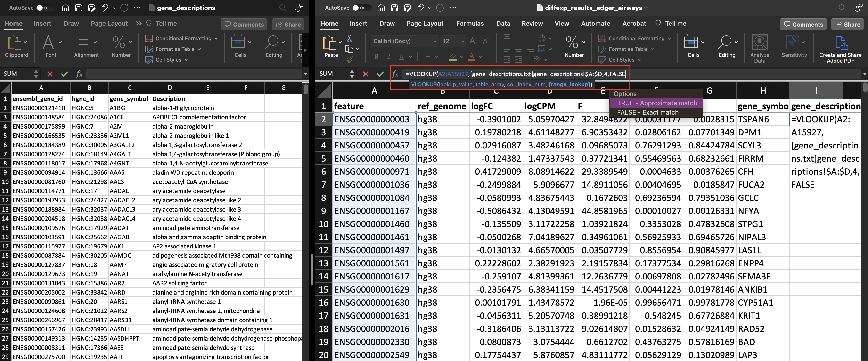The image size is (868, 361).
Task: Click the Cut scissors icon
Action: pyautogui.click(x=349, y=39)
